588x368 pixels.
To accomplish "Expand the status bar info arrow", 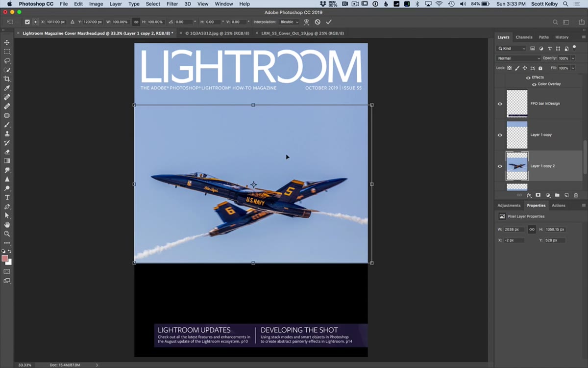I will coord(97,365).
